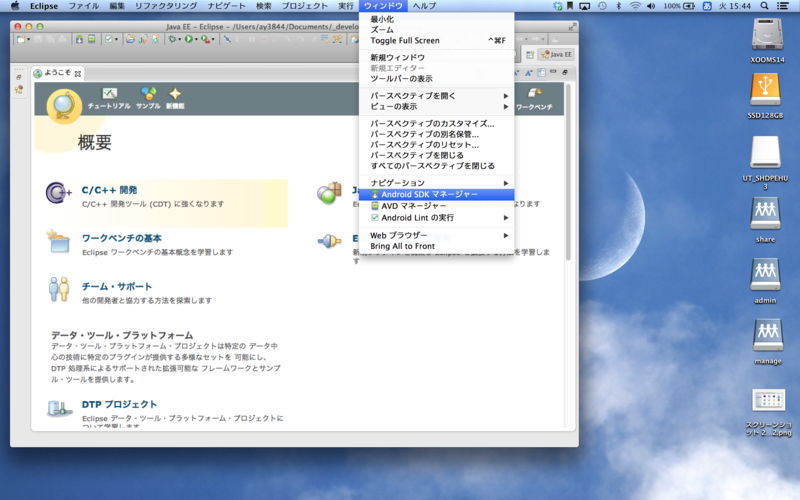This screenshot has width=800, height=500.
Task: Open the ワークベンチの基本 link
Action: (x=121, y=238)
